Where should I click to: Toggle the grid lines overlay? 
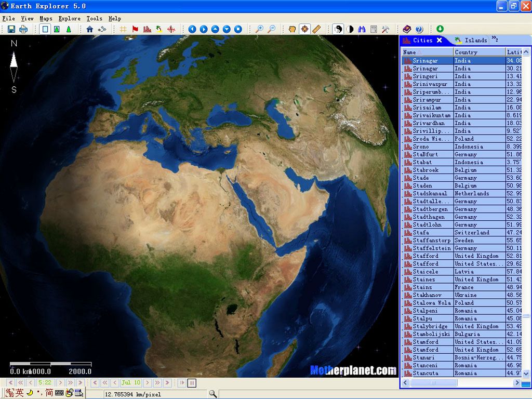tap(123, 29)
